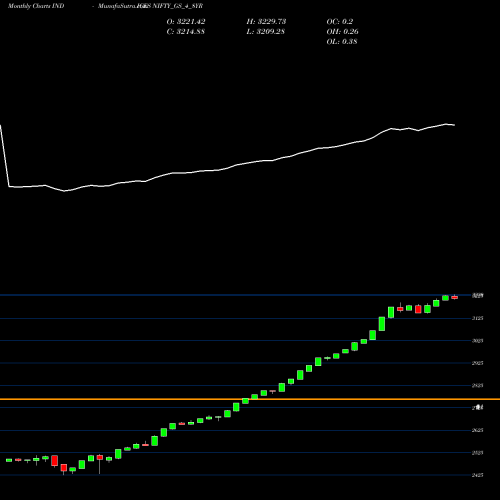The height and width of the screenshot is (500, 500).
Task: Click the 2525 price axis label
Action: 478,453
